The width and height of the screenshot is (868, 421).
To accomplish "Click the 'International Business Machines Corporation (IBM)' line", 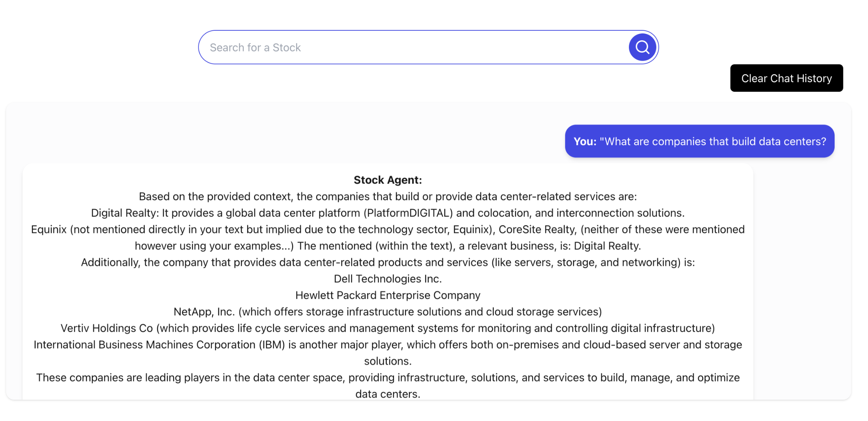I will pos(388,345).
